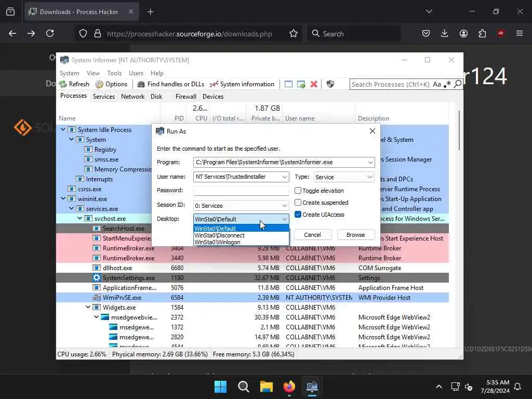Click Save to Pocket icon
Image resolution: width=532 pixels, height=399 pixels.
(x=426, y=33)
